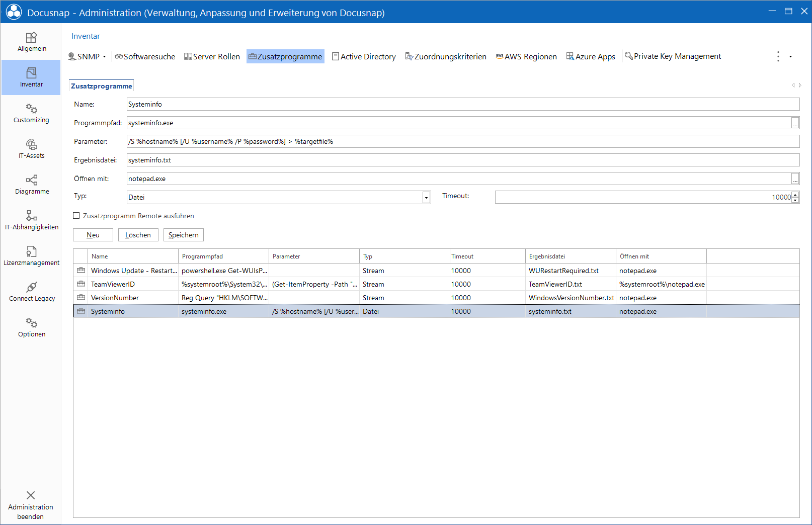Click the Neu button
The width and height of the screenshot is (812, 525).
pos(93,235)
